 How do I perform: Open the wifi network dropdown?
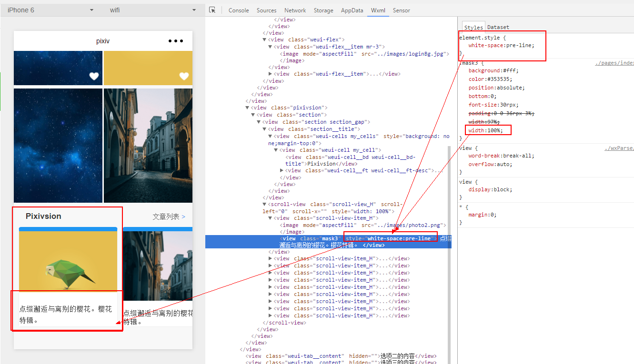(153, 10)
